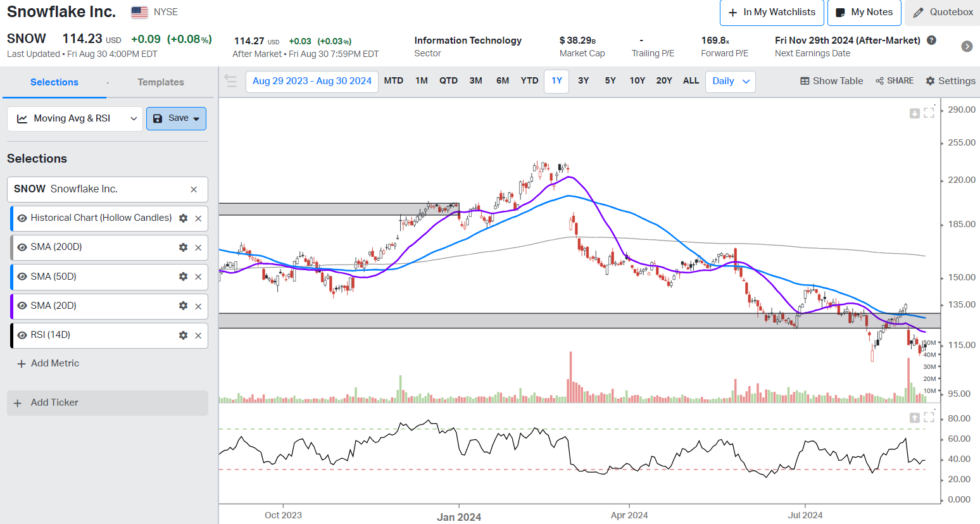
Task: Click the 114.27 after-market price
Action: tap(249, 41)
